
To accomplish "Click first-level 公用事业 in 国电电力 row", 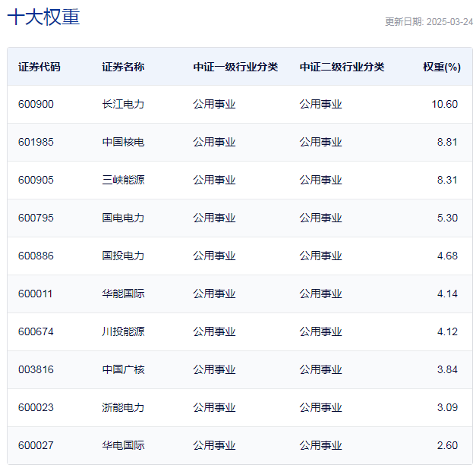I will point(214,218).
